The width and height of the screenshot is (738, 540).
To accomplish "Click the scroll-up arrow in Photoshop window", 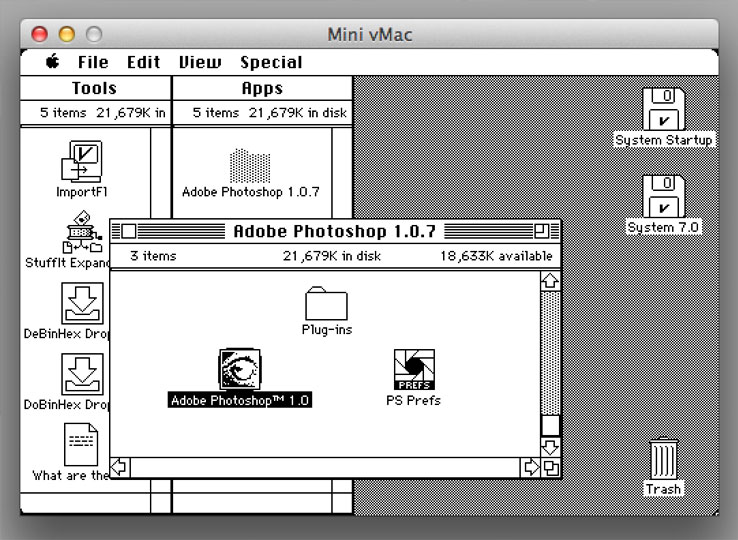I will tap(550, 281).
